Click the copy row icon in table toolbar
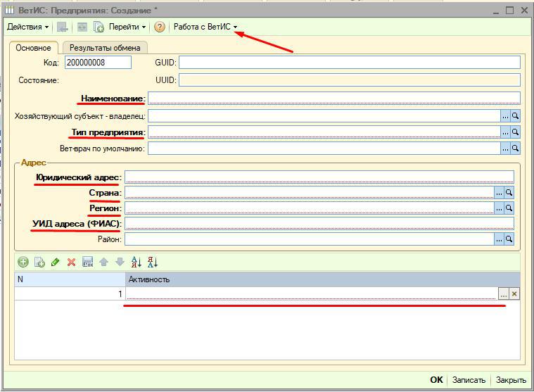The image size is (534, 392). pos(39,262)
